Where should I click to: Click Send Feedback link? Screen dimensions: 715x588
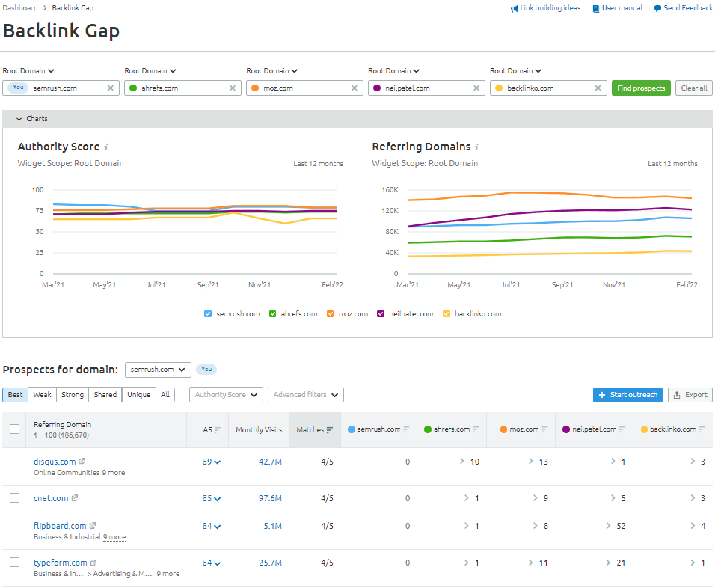coord(683,8)
